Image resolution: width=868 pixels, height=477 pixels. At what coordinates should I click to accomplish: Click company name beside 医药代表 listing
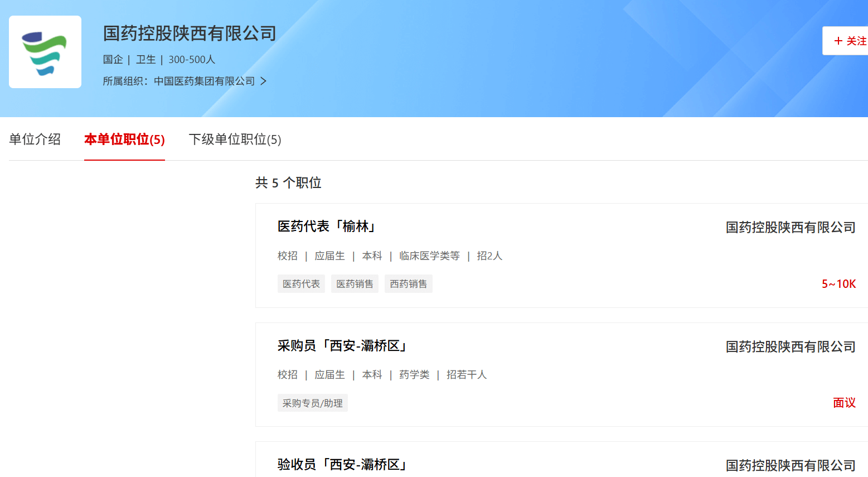tap(790, 228)
